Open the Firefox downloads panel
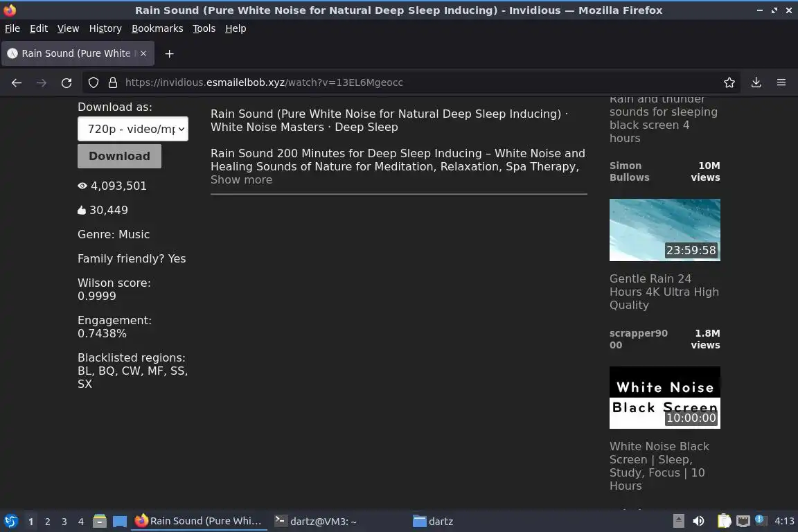The image size is (798, 532). click(756, 82)
